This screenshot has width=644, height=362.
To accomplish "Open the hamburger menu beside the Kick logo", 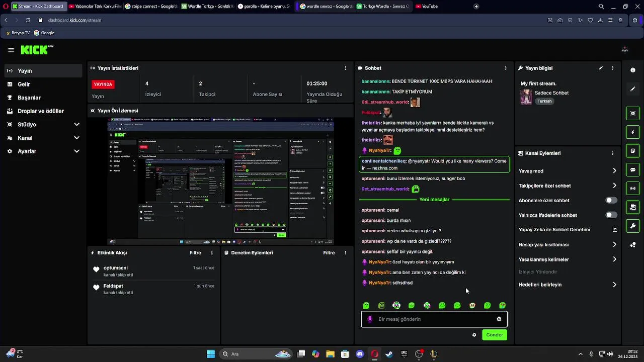I will pos(11,50).
